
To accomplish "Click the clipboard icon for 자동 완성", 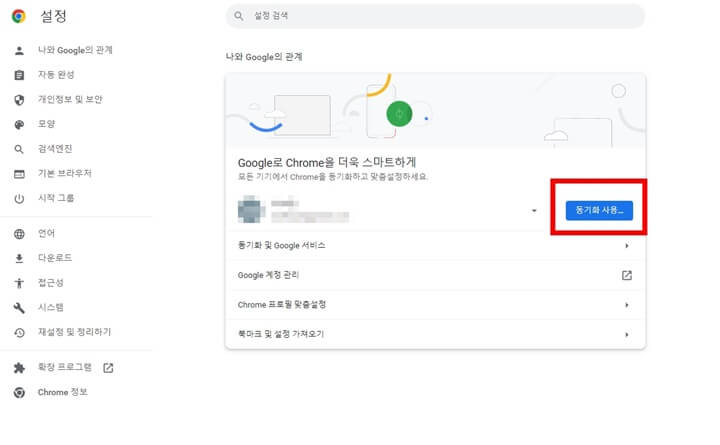I will point(19,75).
